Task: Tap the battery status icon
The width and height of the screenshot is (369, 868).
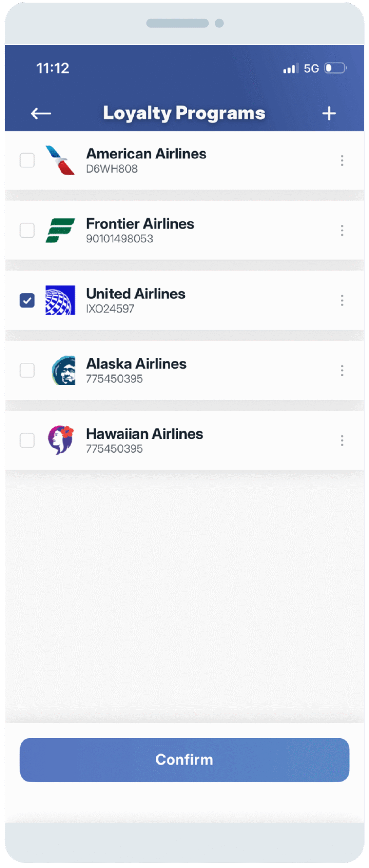Action: [335, 68]
